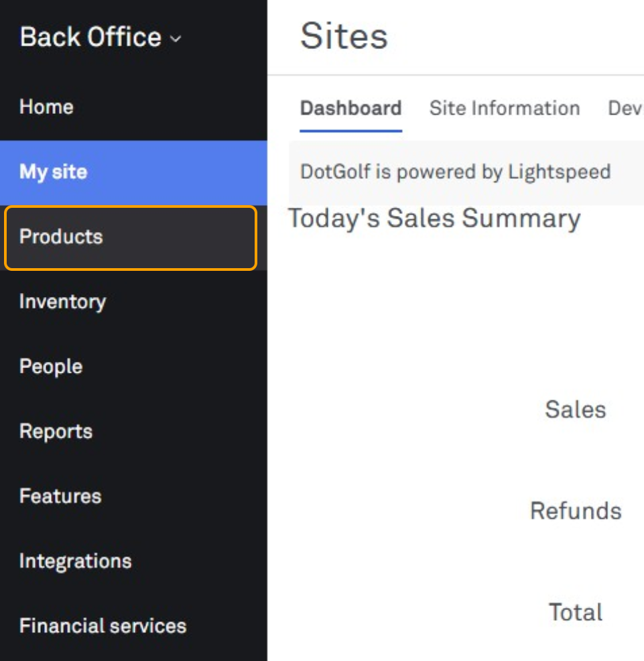This screenshot has width=644, height=661.
Task: Click the Sites page heading
Action: pyautogui.click(x=344, y=36)
